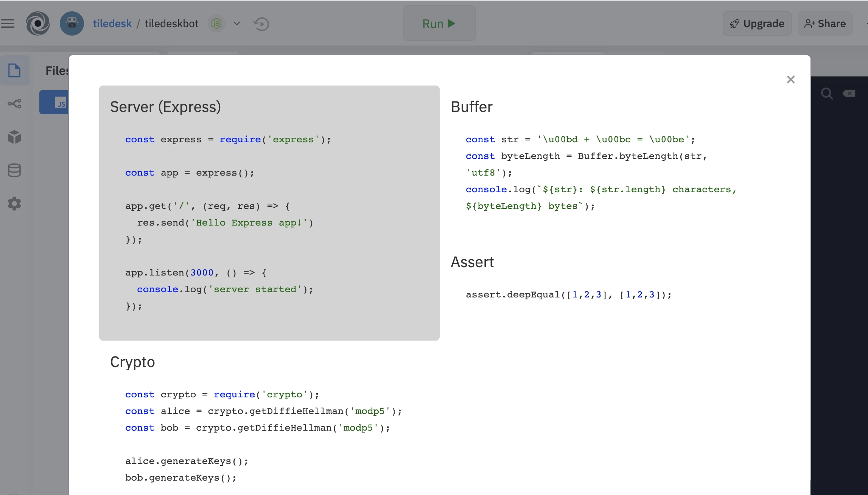
Task: Open the Packages cube icon
Action: tap(14, 137)
